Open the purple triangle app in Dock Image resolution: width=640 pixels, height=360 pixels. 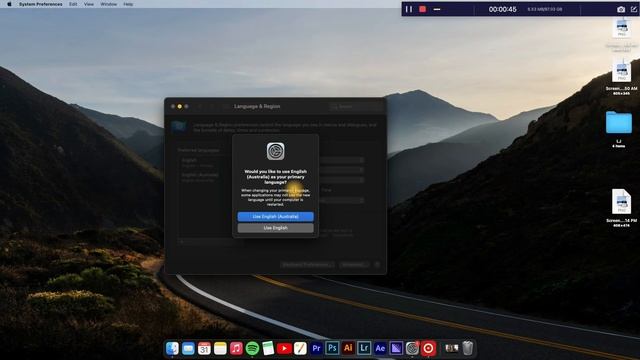tap(396, 348)
